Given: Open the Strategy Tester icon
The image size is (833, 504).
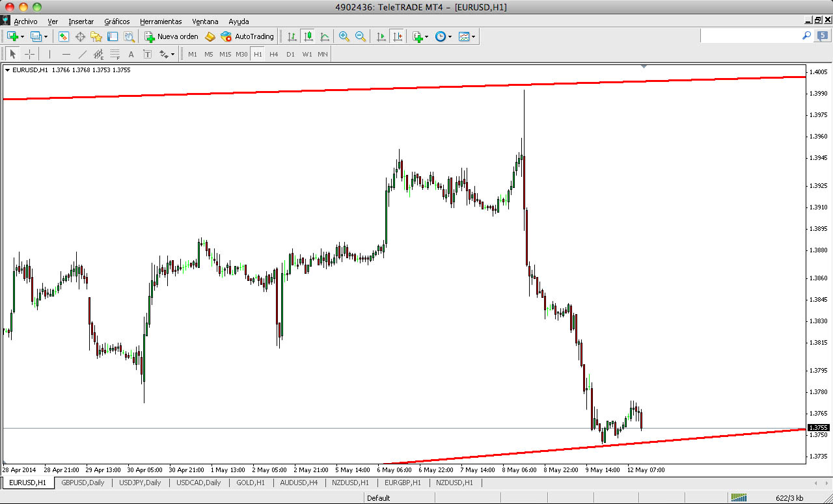Looking at the screenshot, I should (129, 36).
